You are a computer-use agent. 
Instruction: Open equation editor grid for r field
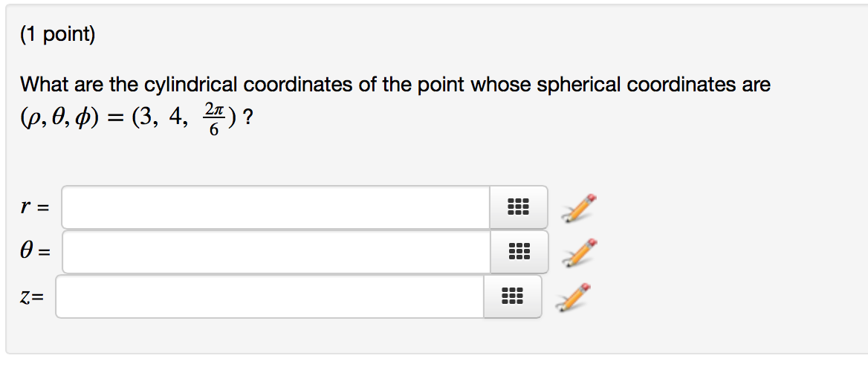coord(519,207)
